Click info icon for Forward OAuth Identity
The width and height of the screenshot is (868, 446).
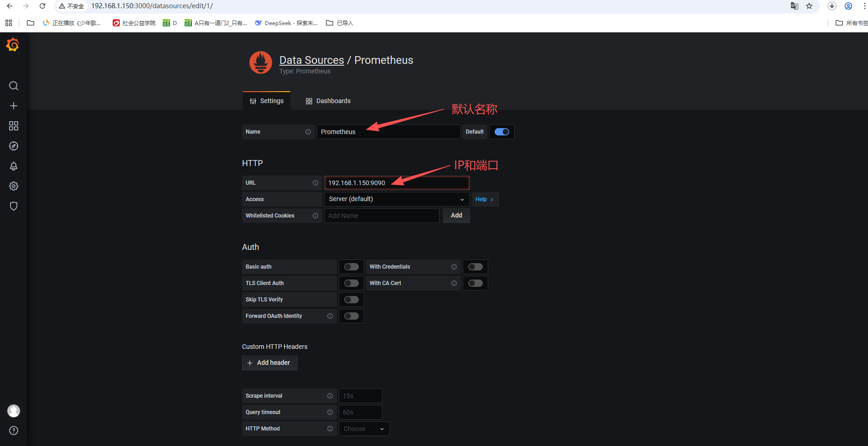click(x=330, y=316)
